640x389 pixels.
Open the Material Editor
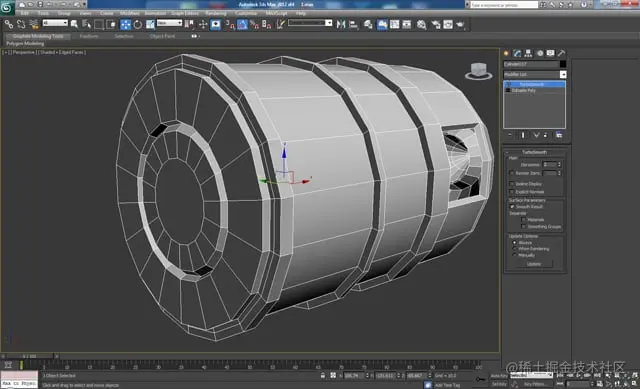point(421,24)
